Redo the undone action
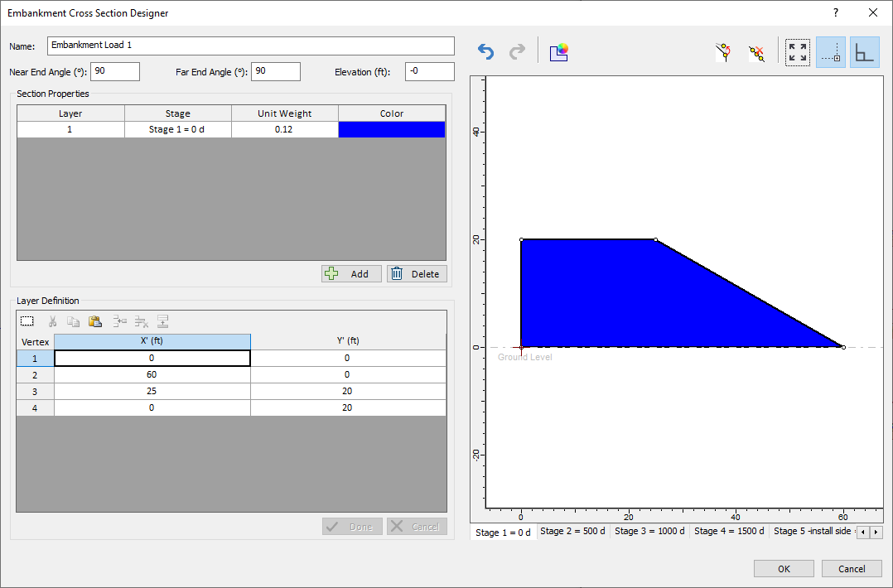 tap(517, 51)
